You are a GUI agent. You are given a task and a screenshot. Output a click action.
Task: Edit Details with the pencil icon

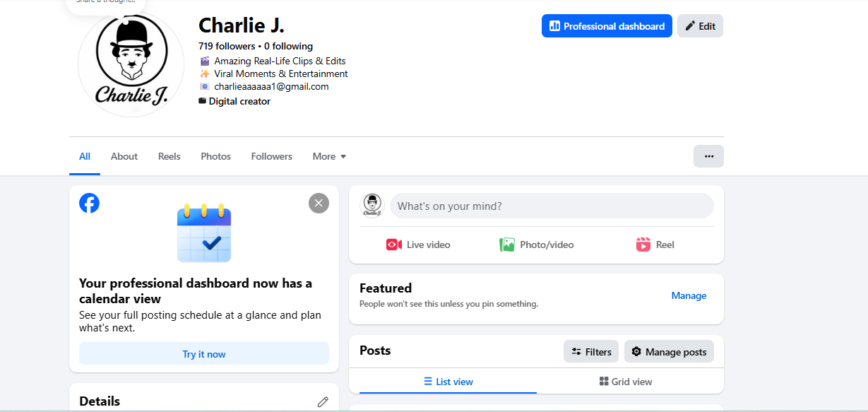tap(323, 401)
